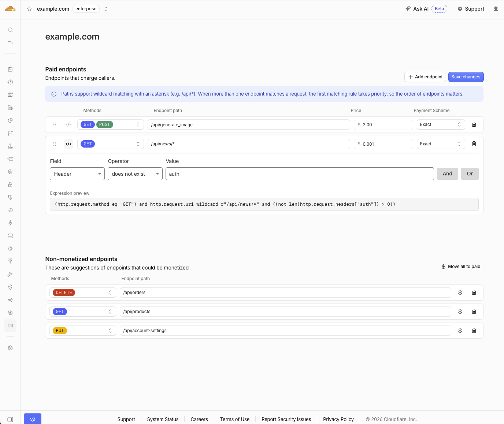Open the System Status footer link

pos(163,419)
